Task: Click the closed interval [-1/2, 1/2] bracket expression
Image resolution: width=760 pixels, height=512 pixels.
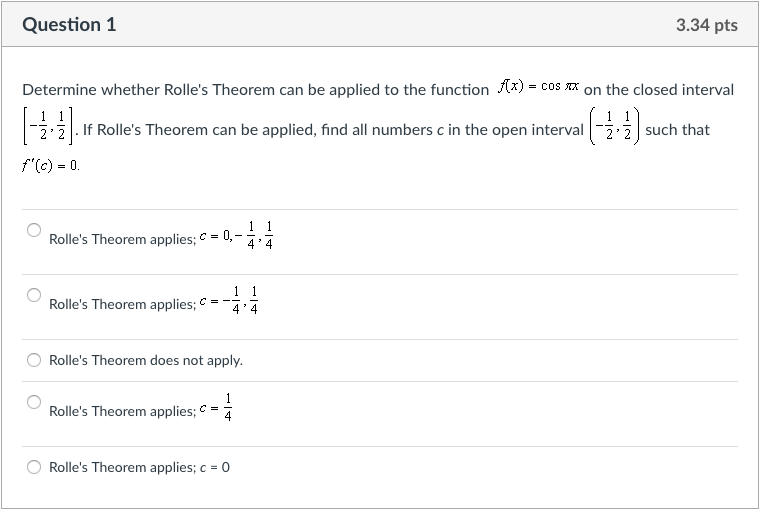Action: point(48,129)
